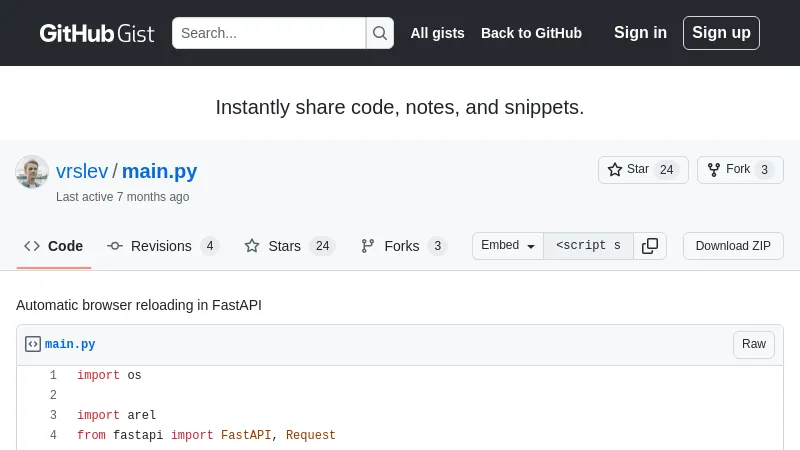Select the embed script text field
The image size is (800, 450).
click(x=588, y=246)
